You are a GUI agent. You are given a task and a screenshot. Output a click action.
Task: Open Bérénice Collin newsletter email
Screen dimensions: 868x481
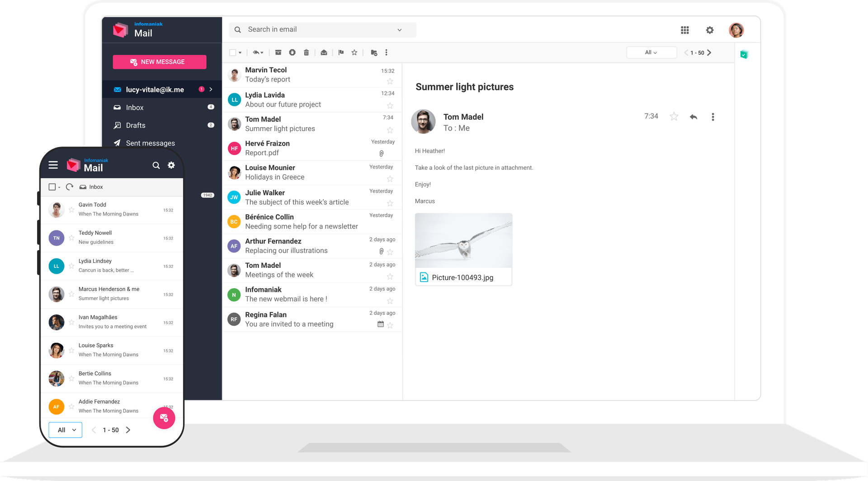tap(312, 222)
